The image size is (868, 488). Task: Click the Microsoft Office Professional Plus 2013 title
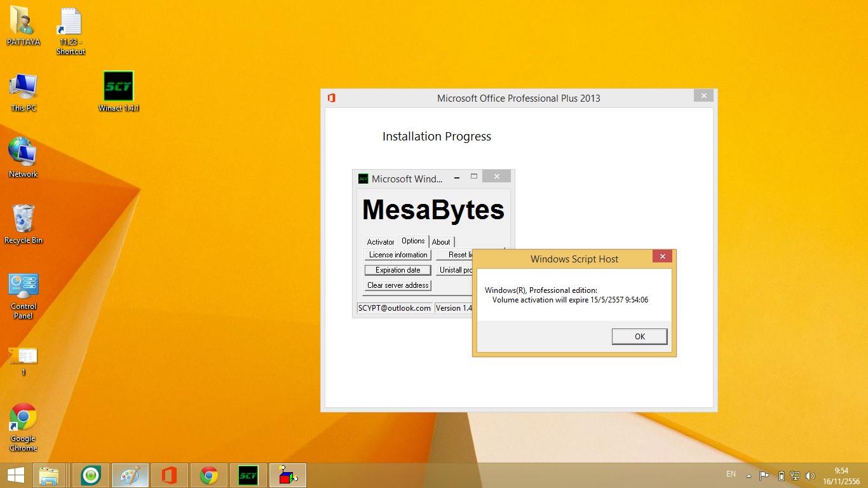519,98
